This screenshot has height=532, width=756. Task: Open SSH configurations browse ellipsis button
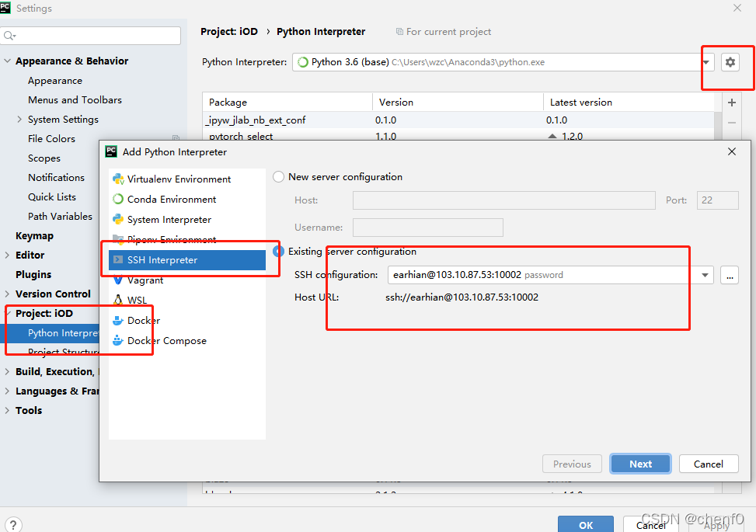click(x=730, y=275)
